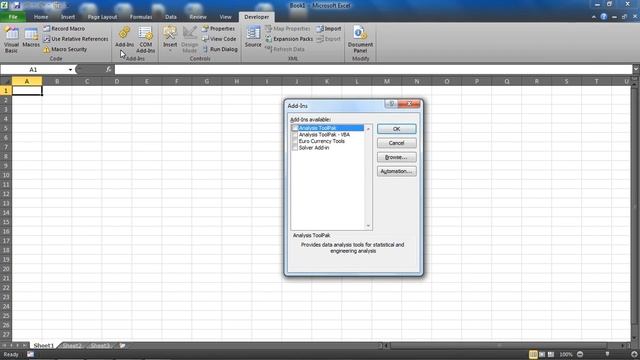640x360 pixels.
Task: Minimize the ribbon with the caret icon
Action: (593, 17)
